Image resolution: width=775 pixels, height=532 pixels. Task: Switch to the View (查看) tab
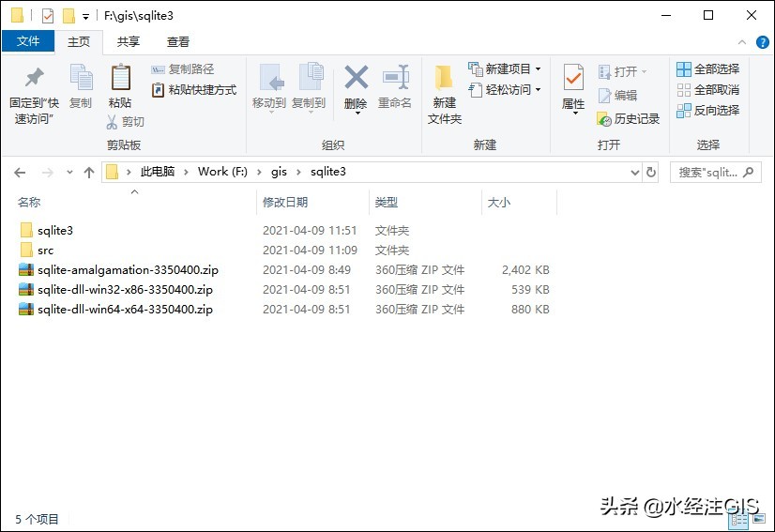pyautogui.click(x=178, y=42)
